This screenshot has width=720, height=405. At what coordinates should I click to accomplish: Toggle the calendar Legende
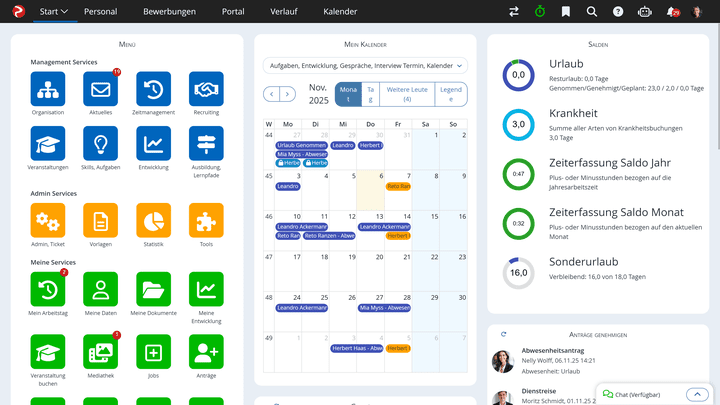tap(452, 94)
